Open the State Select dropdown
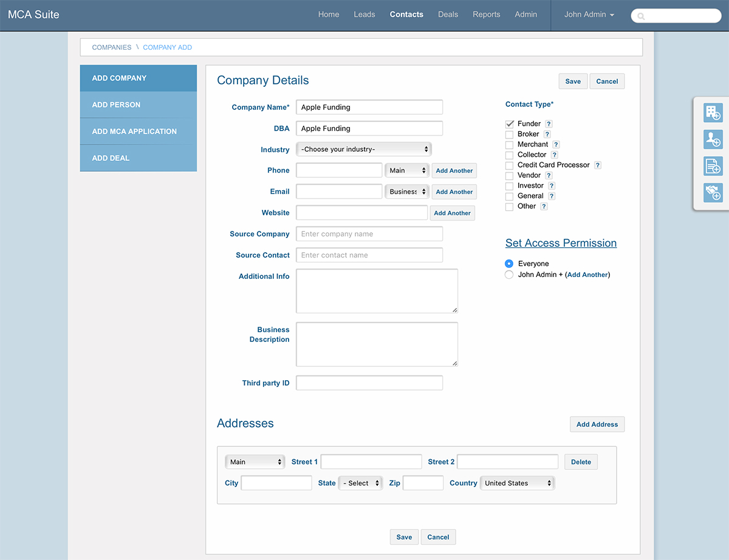 (x=361, y=483)
